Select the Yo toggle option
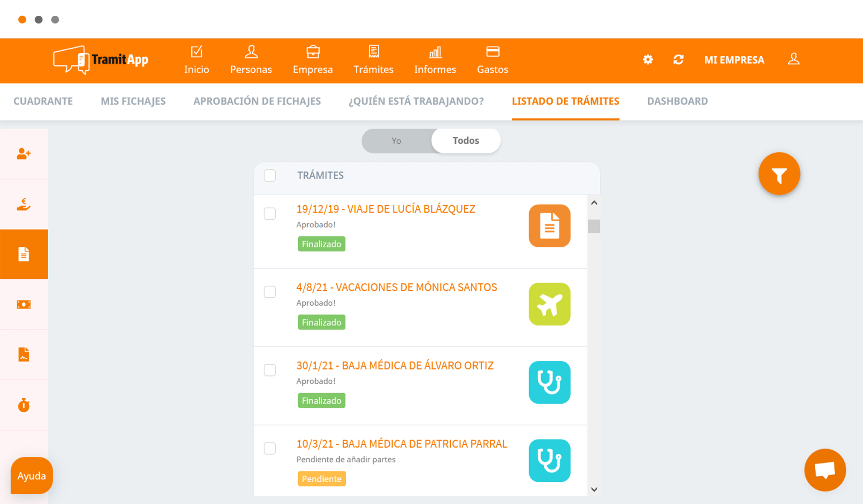The height and width of the screenshot is (504, 863). click(x=397, y=141)
